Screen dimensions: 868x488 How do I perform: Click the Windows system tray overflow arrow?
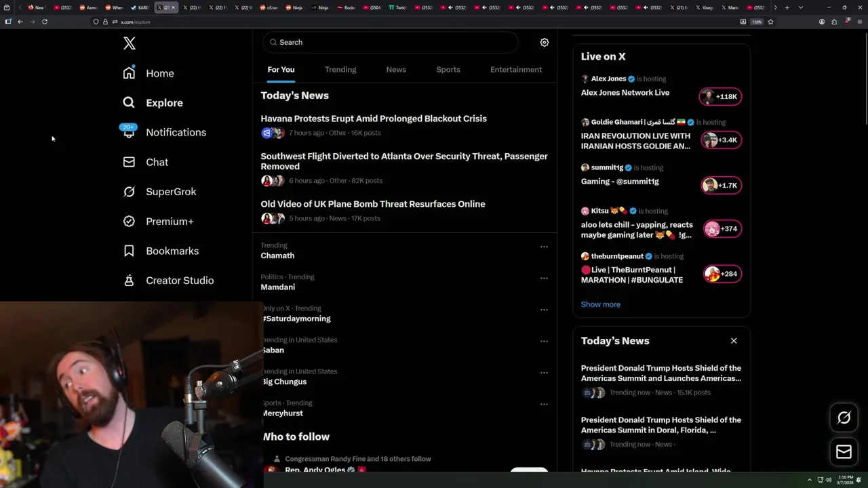(x=809, y=480)
